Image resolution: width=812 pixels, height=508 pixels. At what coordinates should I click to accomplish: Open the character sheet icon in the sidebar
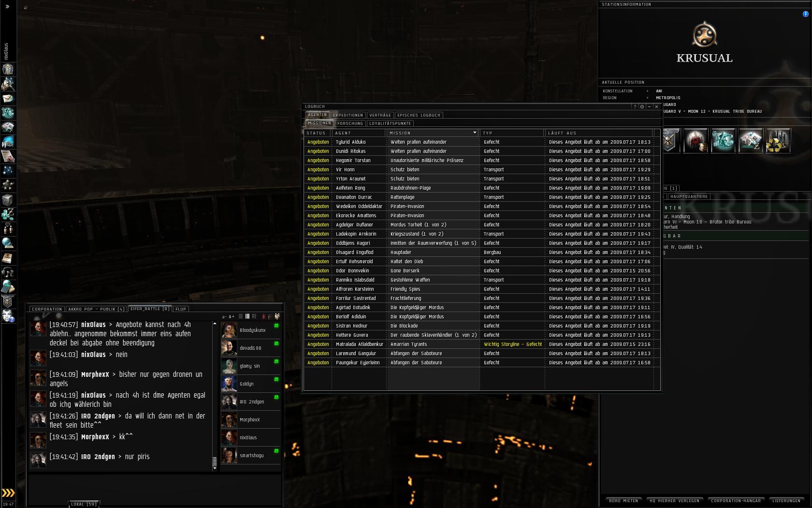(8, 69)
